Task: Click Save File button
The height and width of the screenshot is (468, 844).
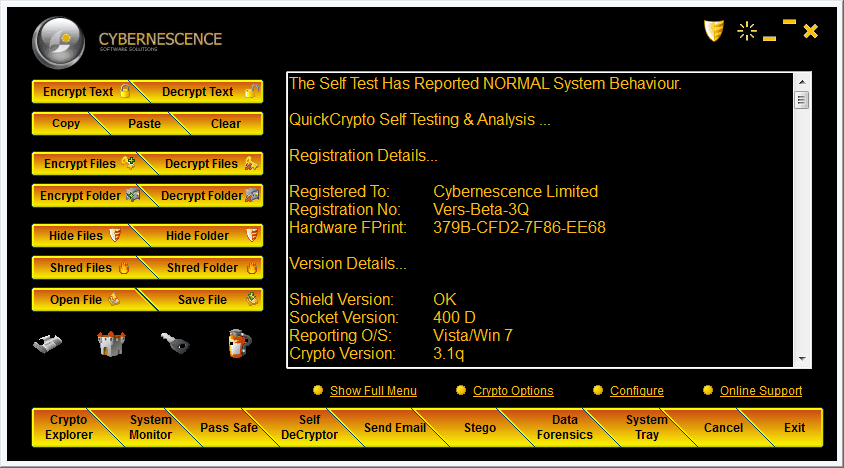Action: (x=207, y=299)
